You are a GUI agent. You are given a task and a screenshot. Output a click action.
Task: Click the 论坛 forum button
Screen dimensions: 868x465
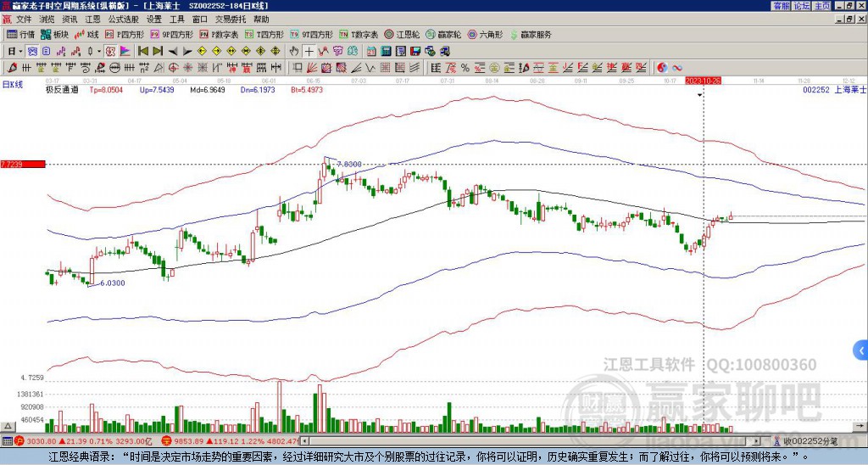pyautogui.click(x=802, y=6)
